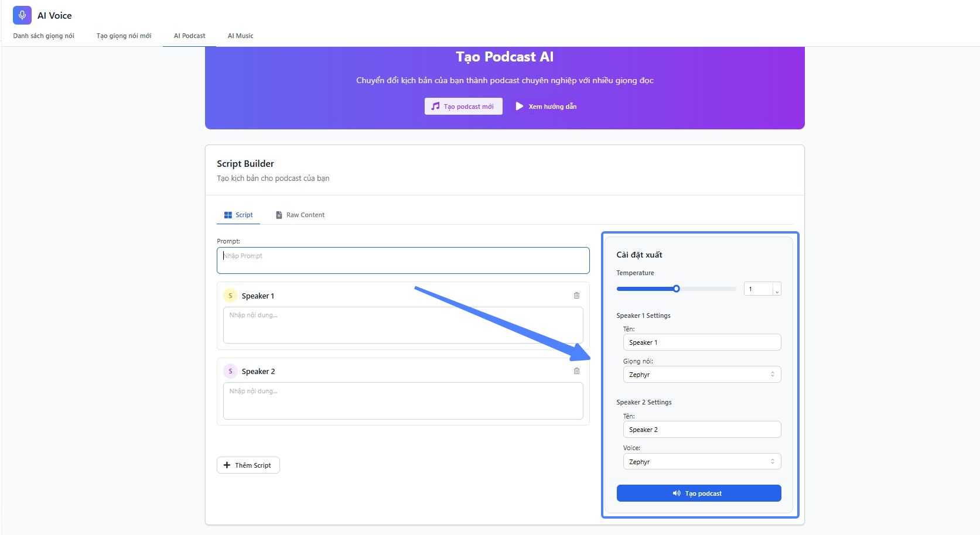Click the play icon beside Xem hướng dẫn
Screen dimensions: 980x535
click(519, 107)
